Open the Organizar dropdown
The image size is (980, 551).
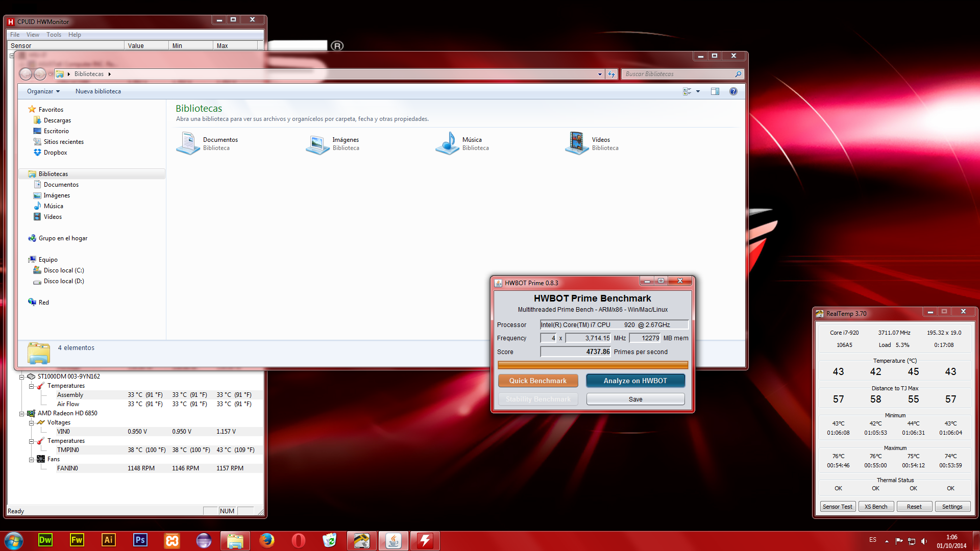tap(43, 91)
